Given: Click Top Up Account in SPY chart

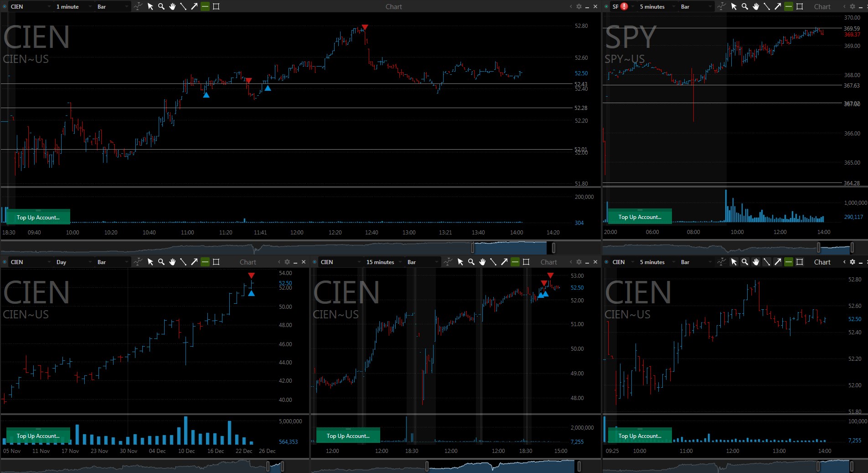Looking at the screenshot, I should tap(640, 217).
